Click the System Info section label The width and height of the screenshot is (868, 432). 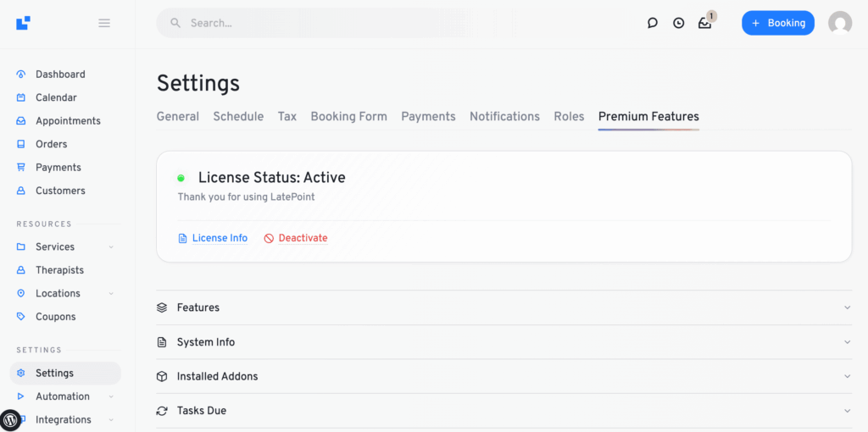coord(206,342)
